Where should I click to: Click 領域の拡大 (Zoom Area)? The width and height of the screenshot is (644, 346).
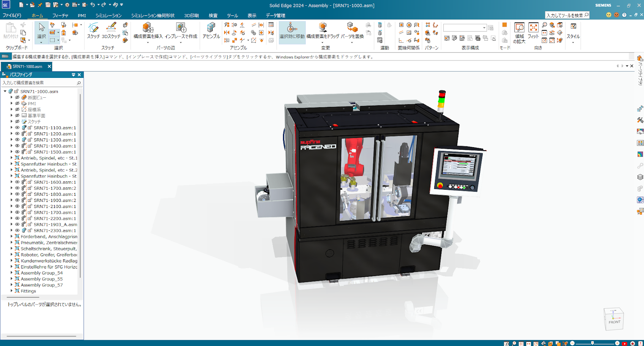tap(519, 33)
